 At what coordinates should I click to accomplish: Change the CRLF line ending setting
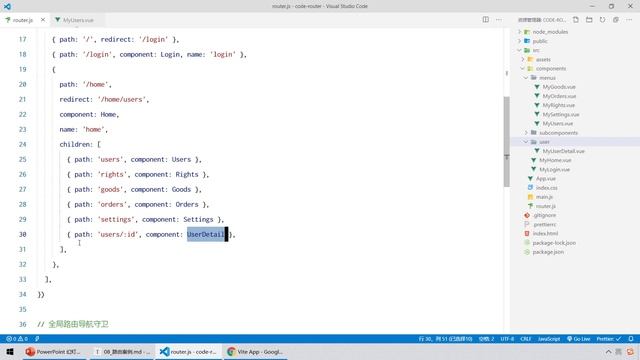525,339
